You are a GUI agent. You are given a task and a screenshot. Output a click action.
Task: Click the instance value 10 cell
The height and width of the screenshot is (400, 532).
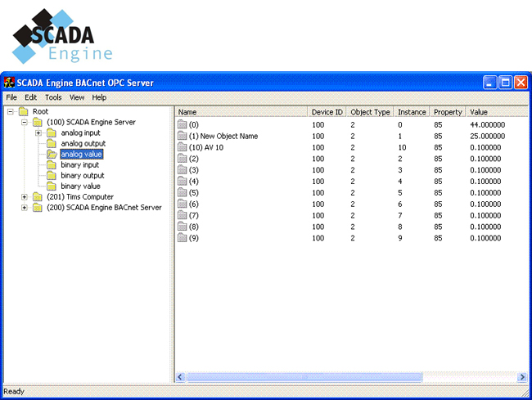pos(402,147)
